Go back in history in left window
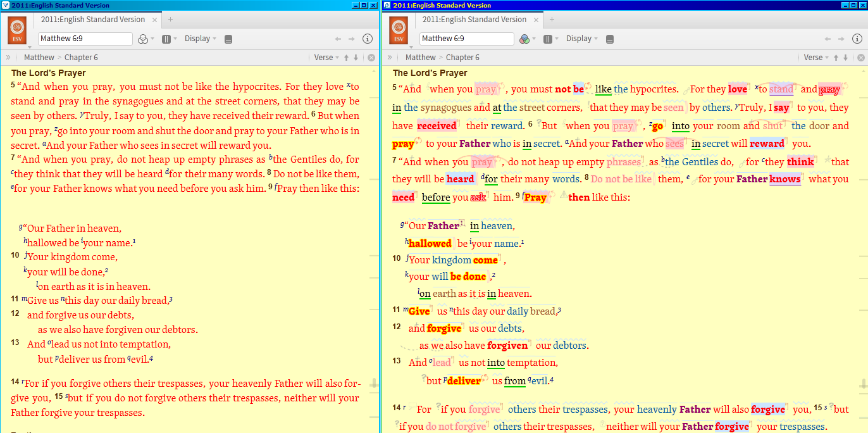 tap(338, 39)
